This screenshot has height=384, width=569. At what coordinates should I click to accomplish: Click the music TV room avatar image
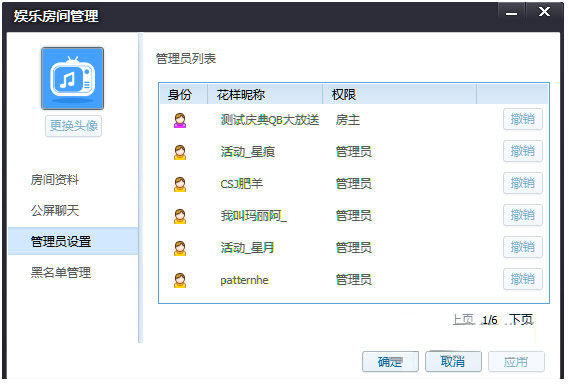pos(73,78)
